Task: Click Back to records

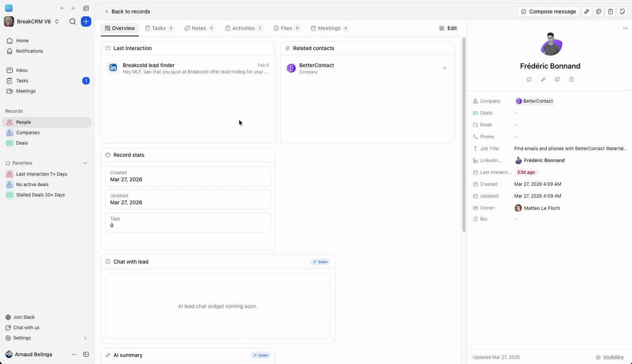Action: [127, 11]
